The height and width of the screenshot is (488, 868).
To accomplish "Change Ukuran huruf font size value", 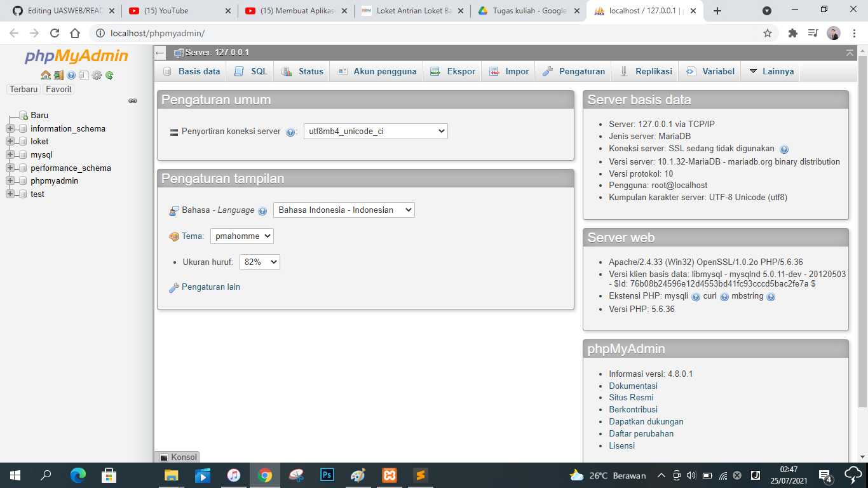I will pos(259,262).
